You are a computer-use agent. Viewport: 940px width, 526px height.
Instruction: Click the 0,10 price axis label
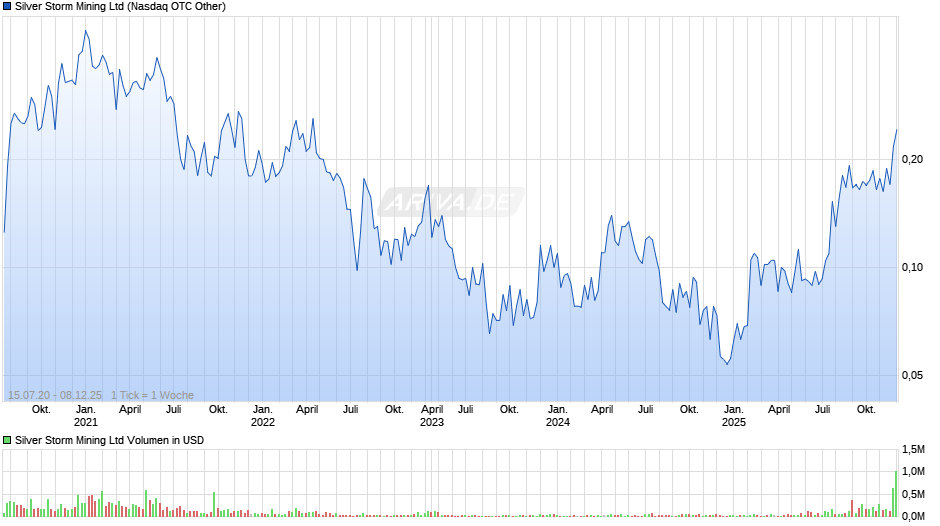(912, 267)
